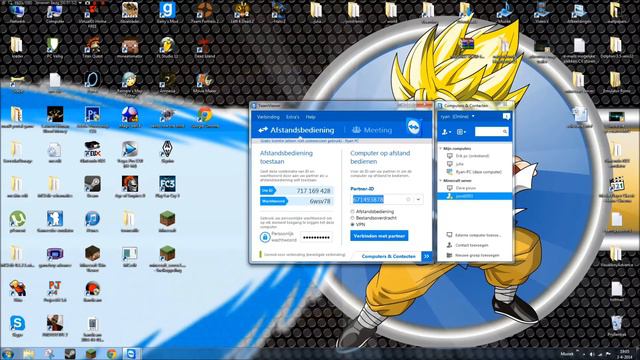
Task: Click the Computers & Contacten button
Action: [x=388, y=256]
